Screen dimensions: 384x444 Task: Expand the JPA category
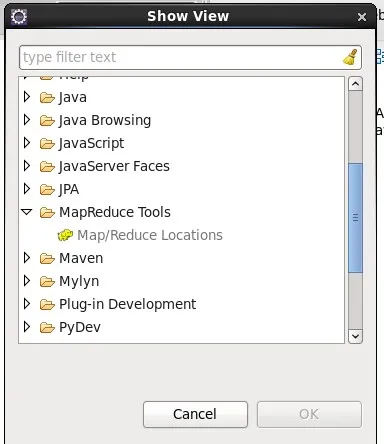(27, 189)
